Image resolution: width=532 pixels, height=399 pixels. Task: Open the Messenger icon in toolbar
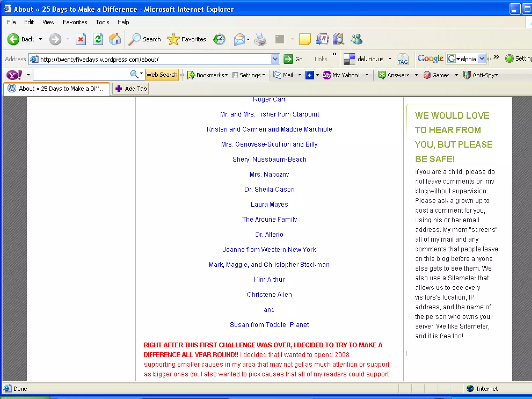(x=357, y=39)
